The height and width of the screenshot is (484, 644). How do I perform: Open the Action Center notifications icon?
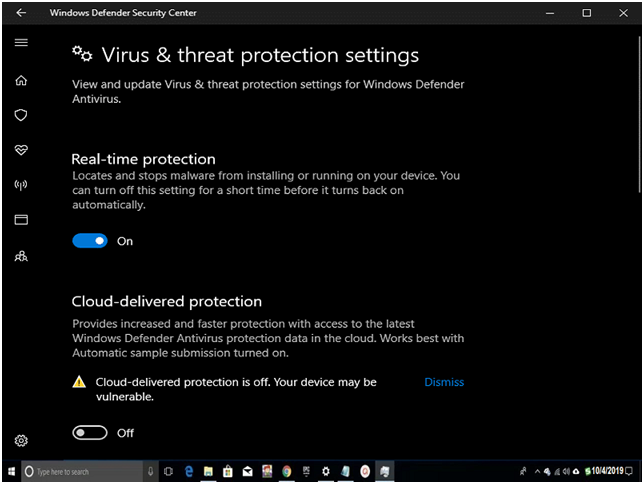point(629,471)
